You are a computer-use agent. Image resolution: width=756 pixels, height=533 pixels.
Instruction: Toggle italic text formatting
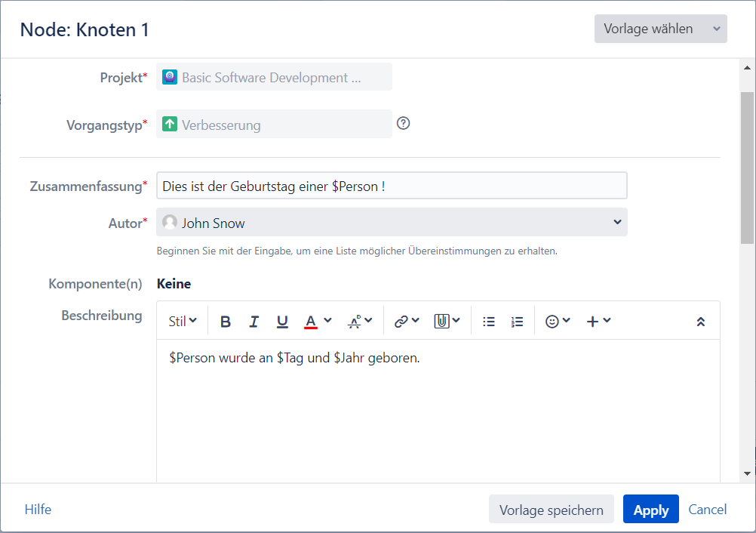click(x=254, y=322)
